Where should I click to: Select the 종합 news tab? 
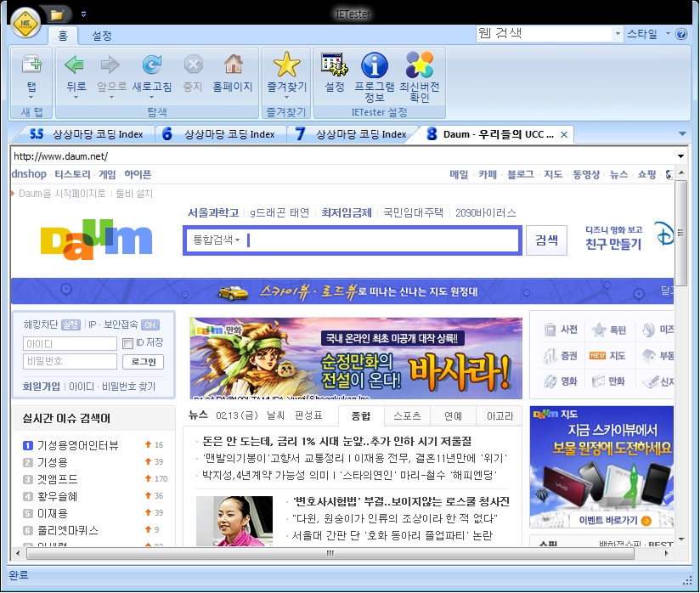point(361,416)
